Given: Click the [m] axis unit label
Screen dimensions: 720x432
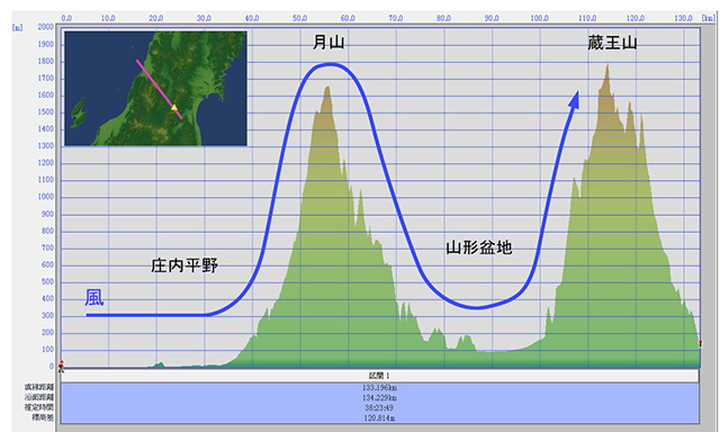Looking at the screenshot, I should [17, 28].
